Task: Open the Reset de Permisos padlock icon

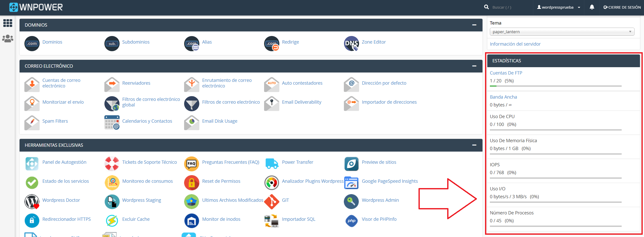Action: click(192, 183)
